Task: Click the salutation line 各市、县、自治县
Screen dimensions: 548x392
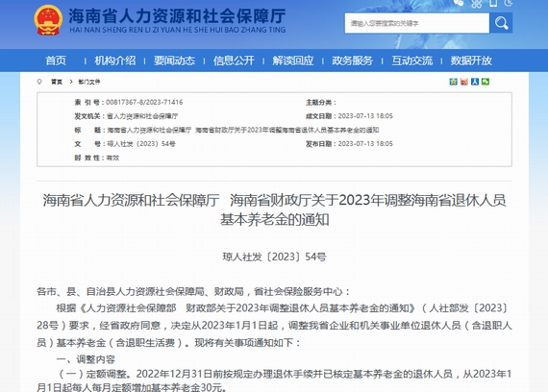Action: (x=193, y=292)
